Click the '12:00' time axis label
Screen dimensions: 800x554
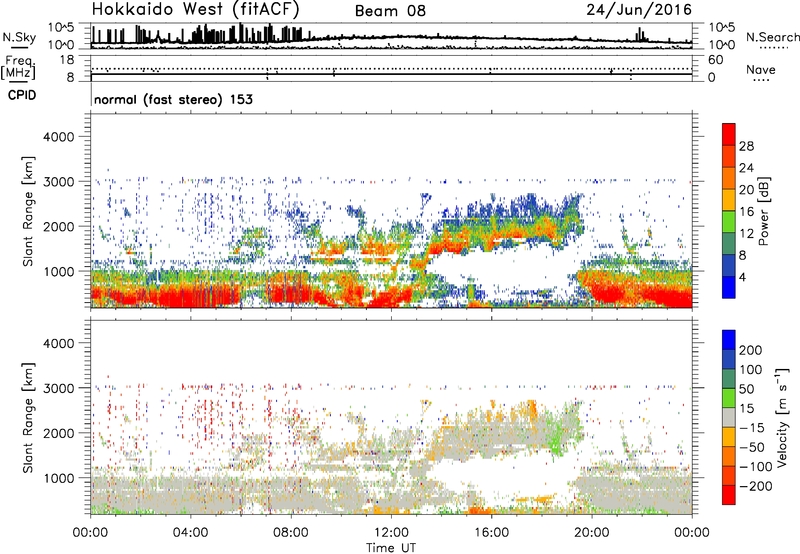[391, 533]
